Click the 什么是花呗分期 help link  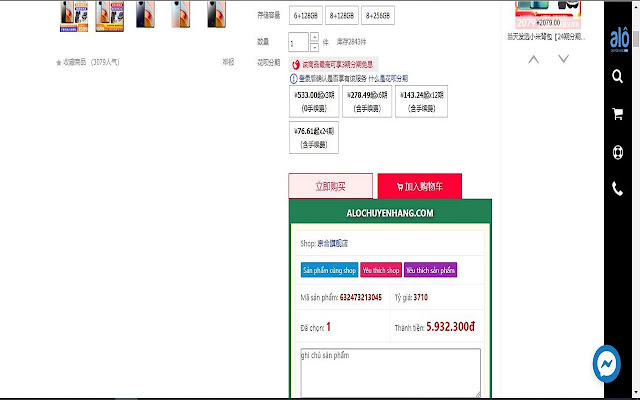(x=388, y=78)
